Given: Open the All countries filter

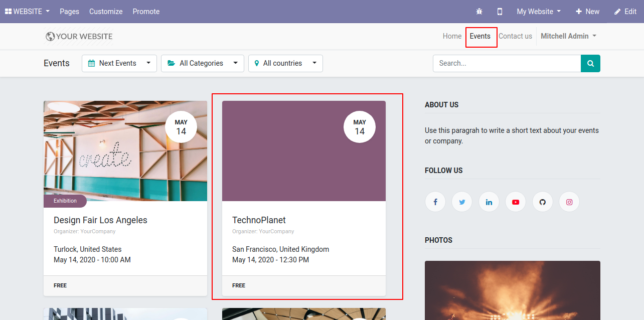Looking at the screenshot, I should [x=285, y=63].
